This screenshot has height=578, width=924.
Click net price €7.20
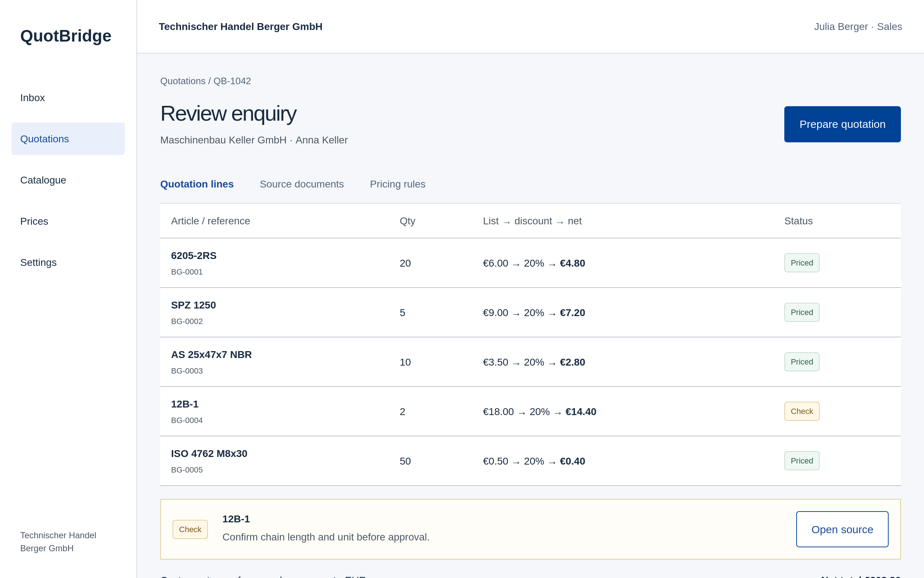click(572, 313)
